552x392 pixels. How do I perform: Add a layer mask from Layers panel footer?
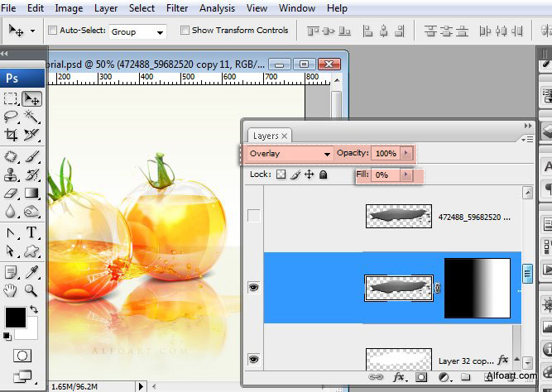tap(420, 378)
